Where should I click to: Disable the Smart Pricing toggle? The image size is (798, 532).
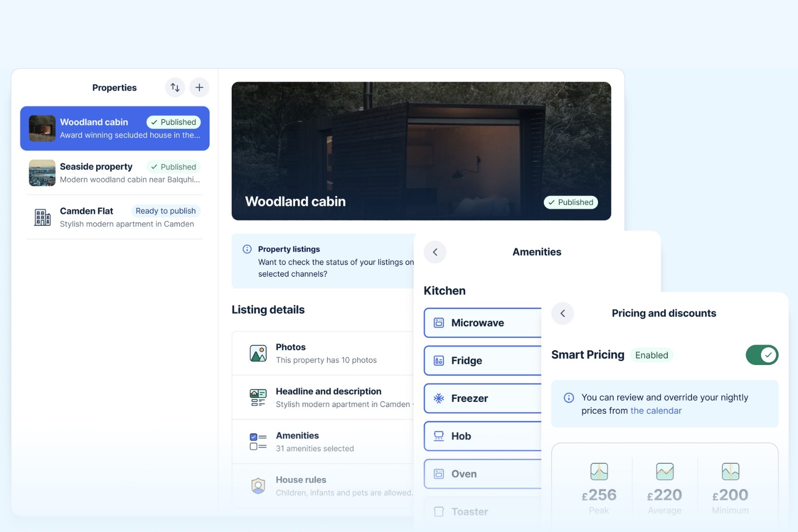click(762, 355)
